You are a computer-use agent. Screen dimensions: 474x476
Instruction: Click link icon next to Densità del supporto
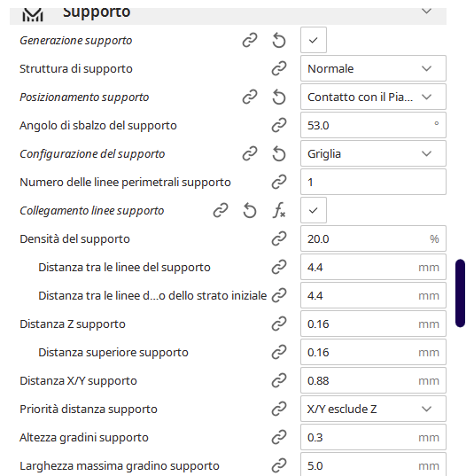(x=279, y=238)
